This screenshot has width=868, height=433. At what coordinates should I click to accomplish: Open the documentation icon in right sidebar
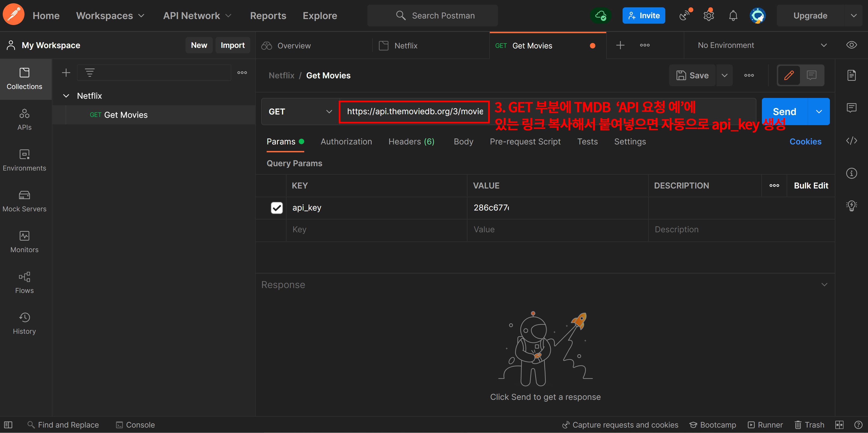tap(851, 75)
